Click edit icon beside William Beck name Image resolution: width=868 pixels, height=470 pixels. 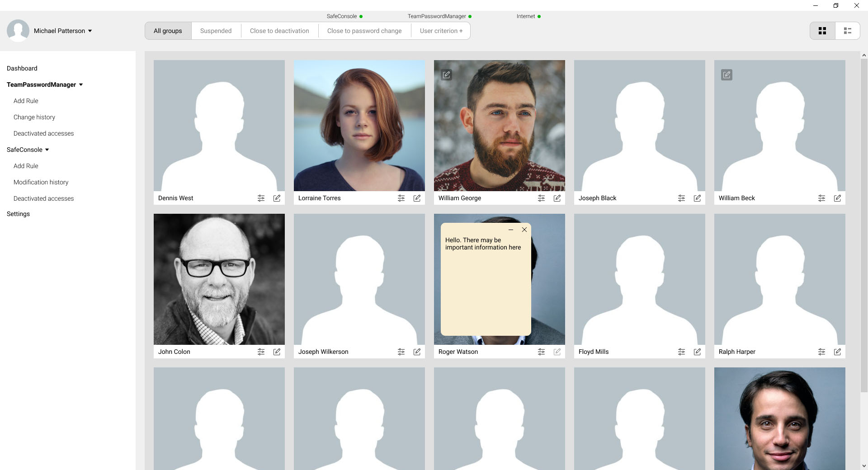pos(837,198)
